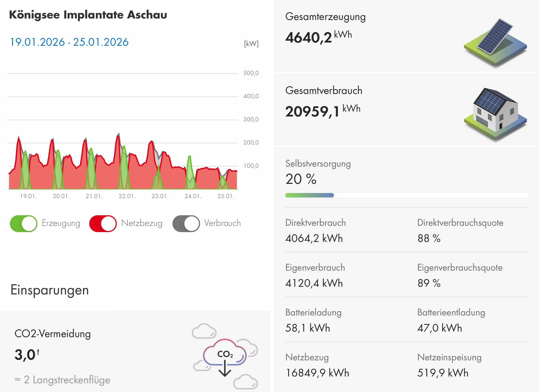The height and width of the screenshot is (392, 539).
Task: Click the Königsee Implantate Aschau title
Action: point(88,15)
